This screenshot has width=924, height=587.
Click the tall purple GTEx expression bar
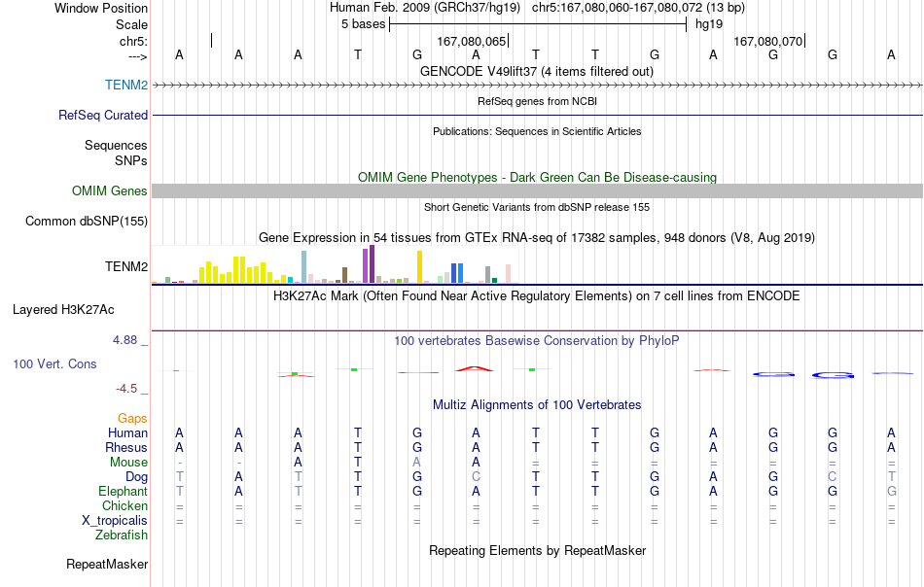372,263
